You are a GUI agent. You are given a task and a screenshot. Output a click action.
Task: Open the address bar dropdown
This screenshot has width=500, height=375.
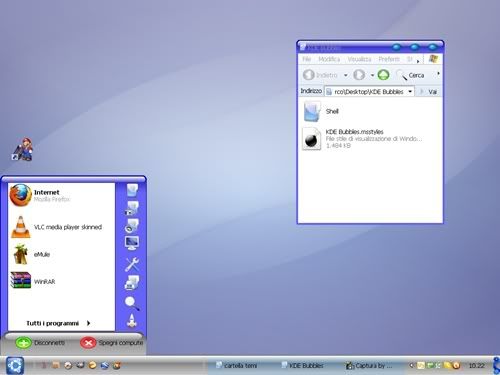tap(410, 92)
